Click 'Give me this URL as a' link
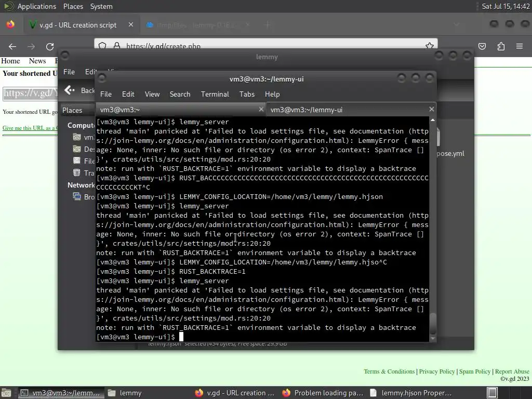The image size is (532, 399). tap(30, 128)
